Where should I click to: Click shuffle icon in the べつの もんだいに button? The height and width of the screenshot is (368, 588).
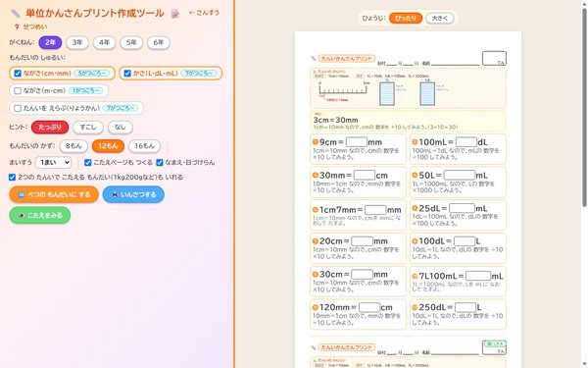[x=22, y=194]
